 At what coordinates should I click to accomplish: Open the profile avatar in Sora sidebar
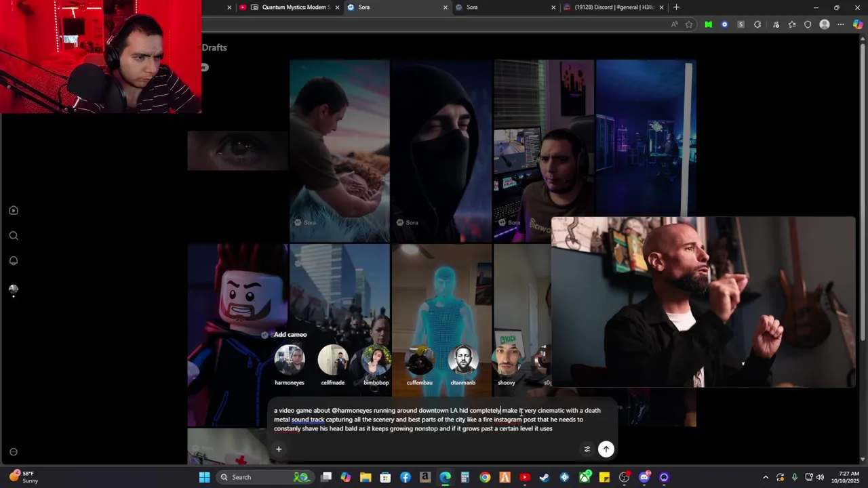point(14,289)
